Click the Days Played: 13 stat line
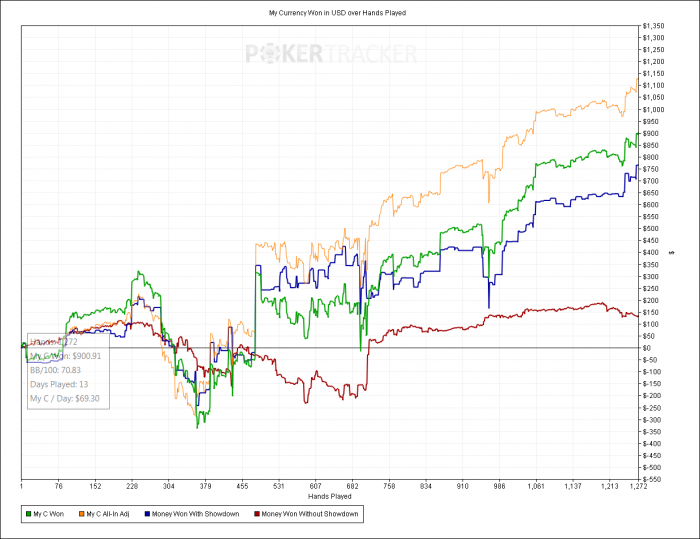 point(59,384)
